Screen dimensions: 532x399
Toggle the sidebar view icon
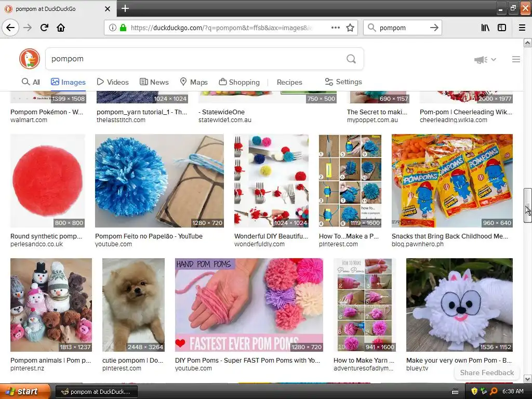click(502, 28)
